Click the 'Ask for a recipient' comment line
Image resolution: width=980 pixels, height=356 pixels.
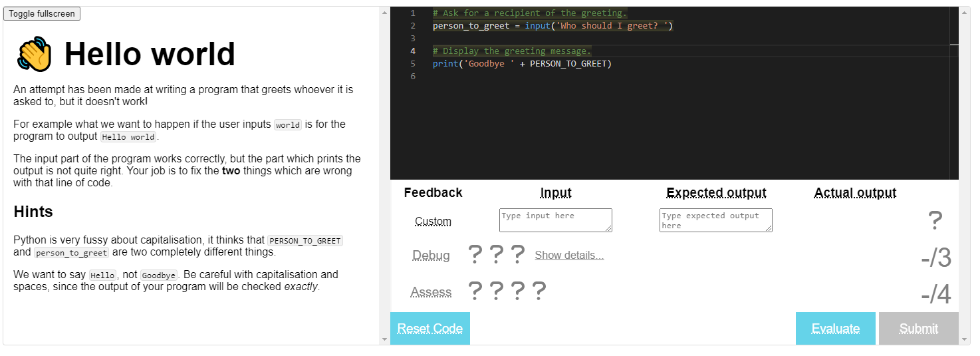(x=530, y=13)
